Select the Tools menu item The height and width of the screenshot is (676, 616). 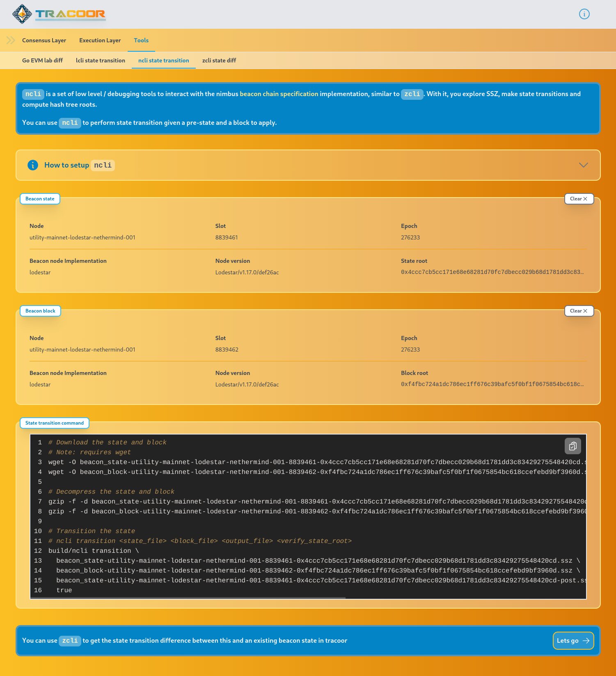[x=141, y=40]
